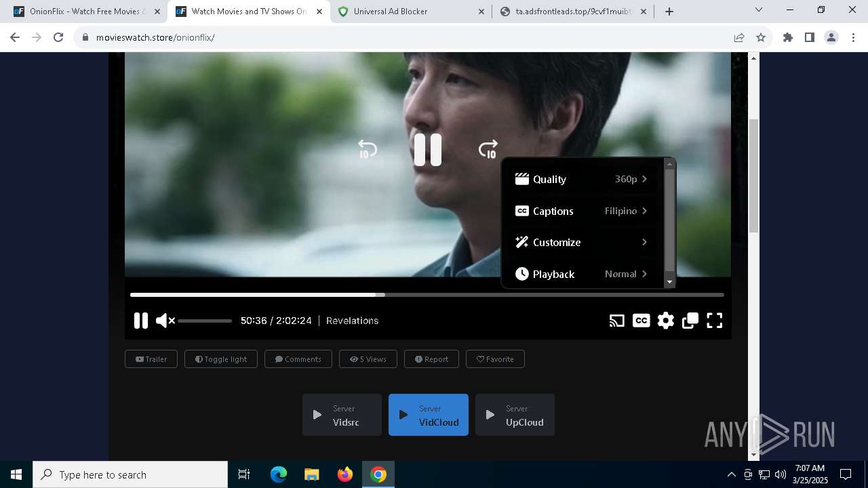Open the tab search dropdown arrow
Image resolution: width=868 pixels, height=488 pixels.
click(759, 10)
